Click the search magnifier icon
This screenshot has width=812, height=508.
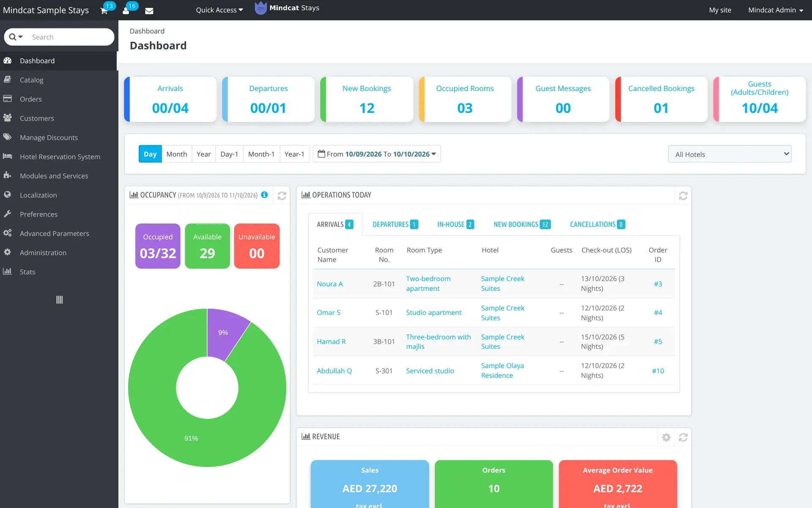pyautogui.click(x=13, y=37)
